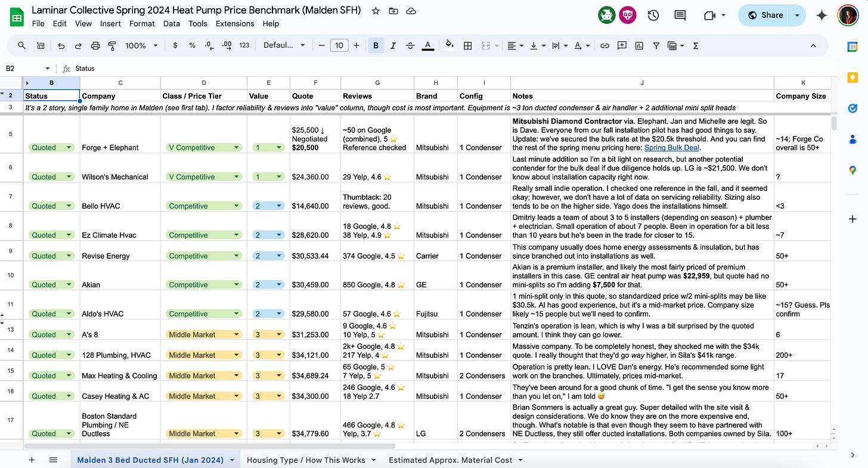Move the document using folder icon

pyautogui.click(x=393, y=11)
